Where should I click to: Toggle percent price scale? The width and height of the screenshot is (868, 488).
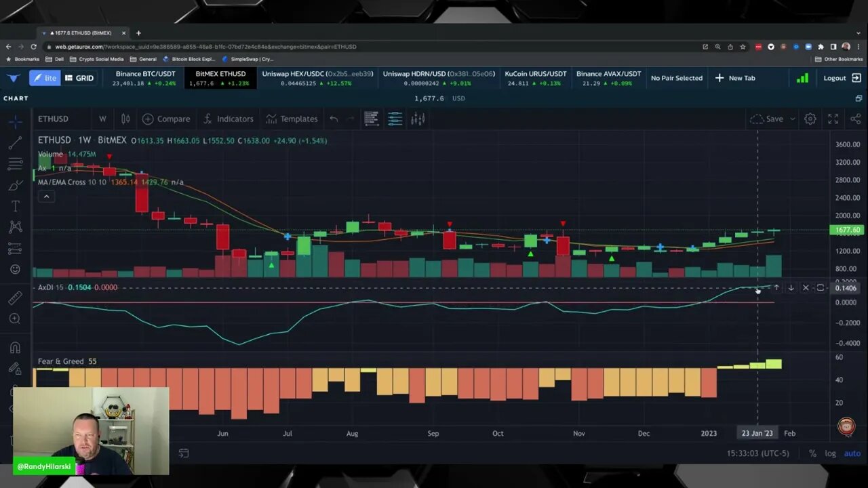tap(812, 453)
